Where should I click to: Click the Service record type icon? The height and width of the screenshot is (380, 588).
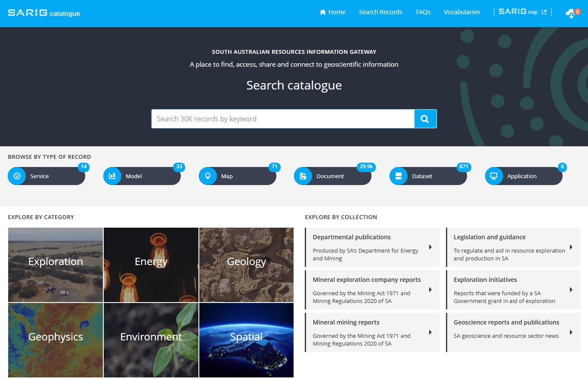[17, 176]
